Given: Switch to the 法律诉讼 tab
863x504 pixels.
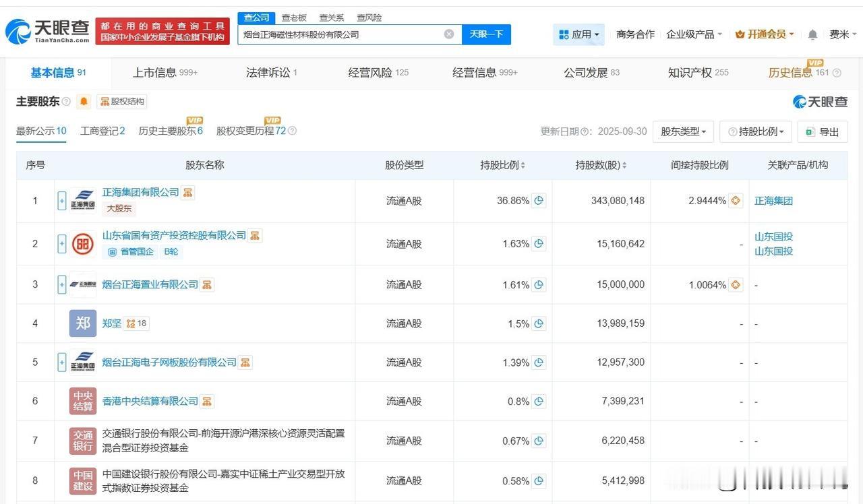Looking at the screenshot, I should (268, 73).
